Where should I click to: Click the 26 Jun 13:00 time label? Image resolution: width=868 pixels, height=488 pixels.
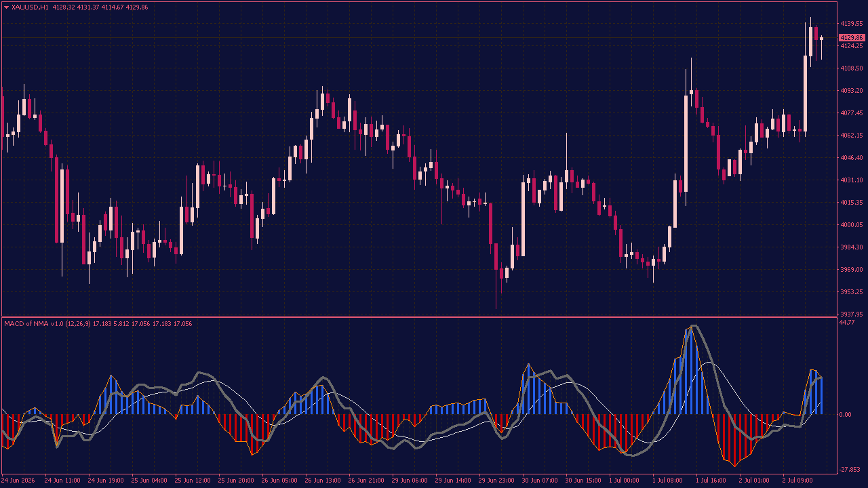(323, 481)
